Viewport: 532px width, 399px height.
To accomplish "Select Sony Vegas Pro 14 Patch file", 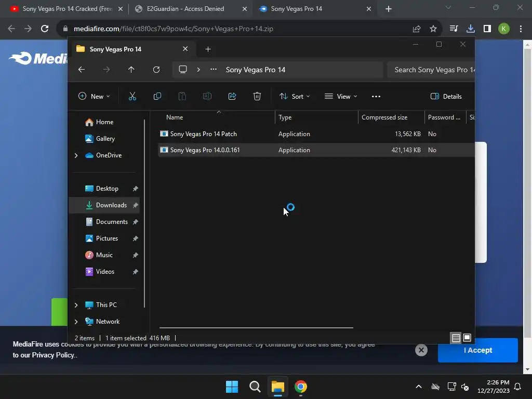I will coord(316,134).
